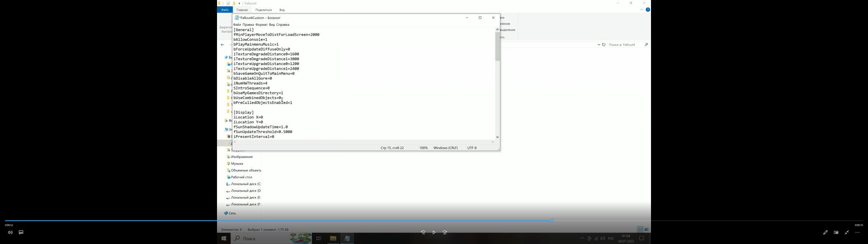The image size is (868, 244).
Task: Open the Формат menu in Notepad
Action: [x=261, y=25]
